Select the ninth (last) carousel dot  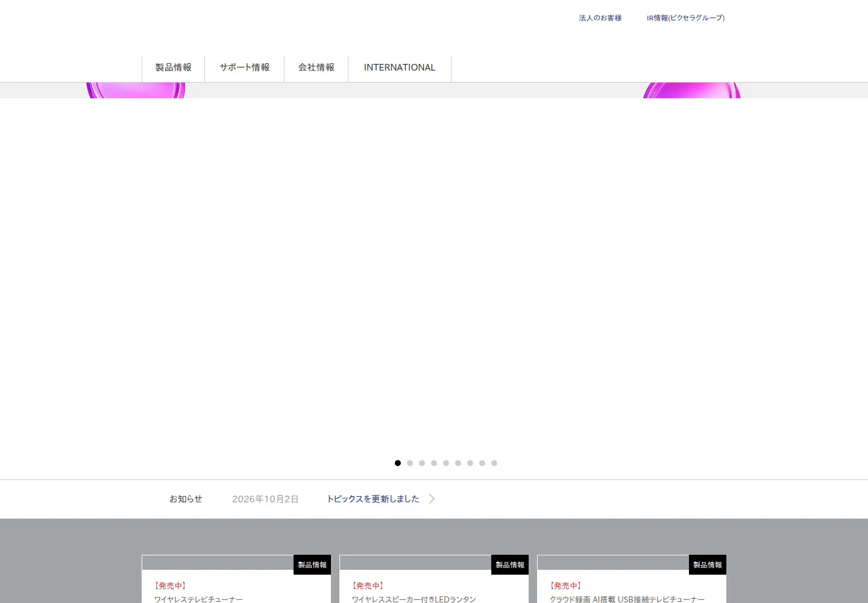click(x=494, y=463)
